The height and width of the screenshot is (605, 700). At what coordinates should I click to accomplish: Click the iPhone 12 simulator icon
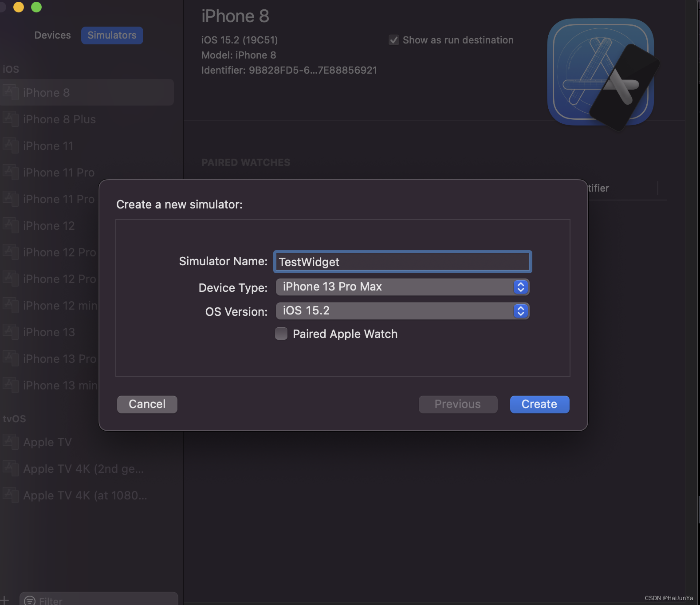[x=11, y=225]
